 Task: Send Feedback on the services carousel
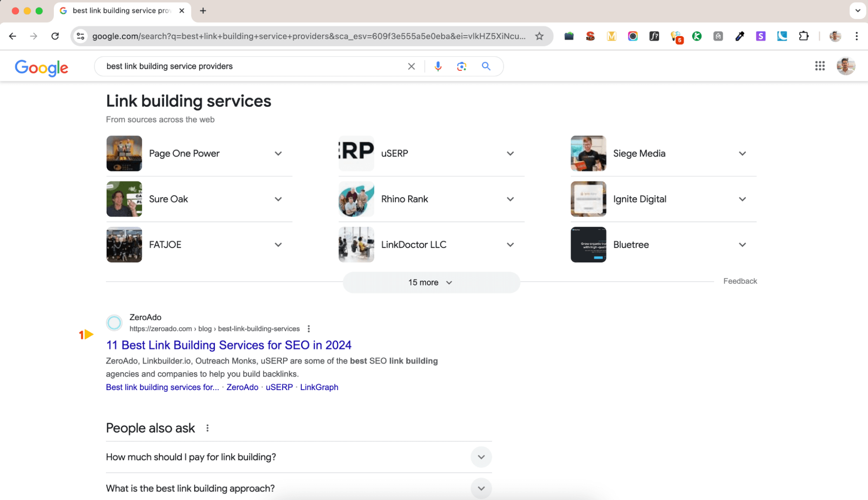(740, 281)
